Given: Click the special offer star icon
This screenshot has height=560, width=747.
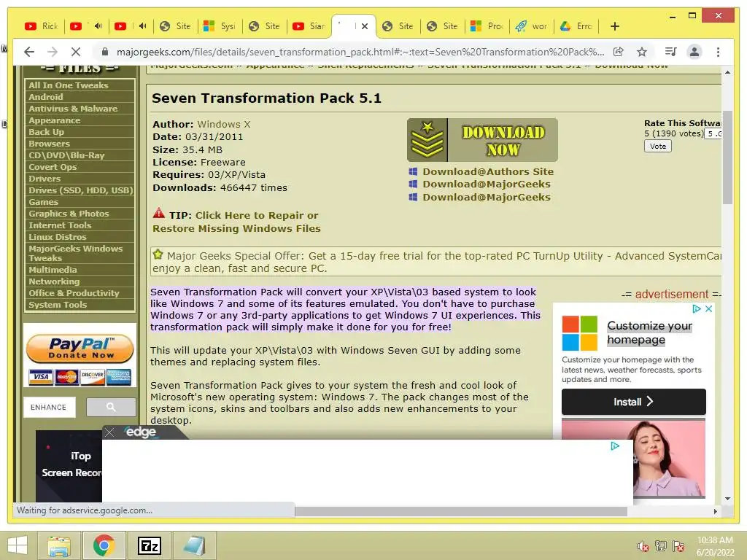Looking at the screenshot, I should (x=158, y=254).
